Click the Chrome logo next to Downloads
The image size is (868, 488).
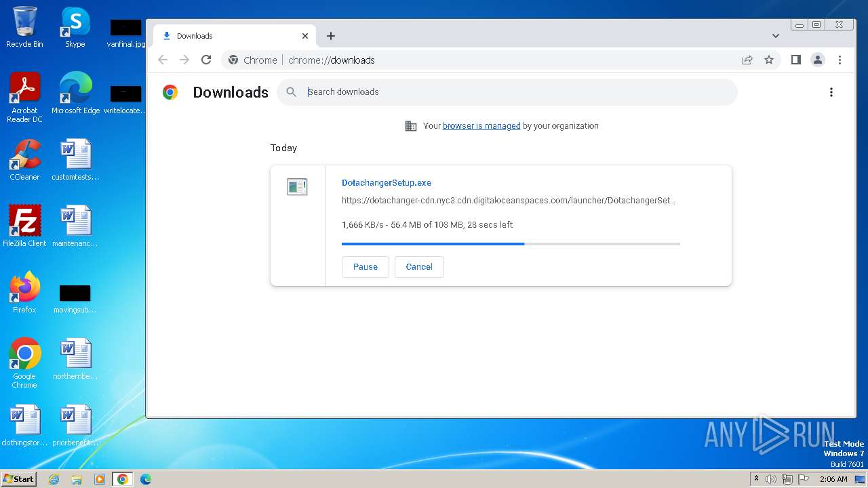click(170, 92)
